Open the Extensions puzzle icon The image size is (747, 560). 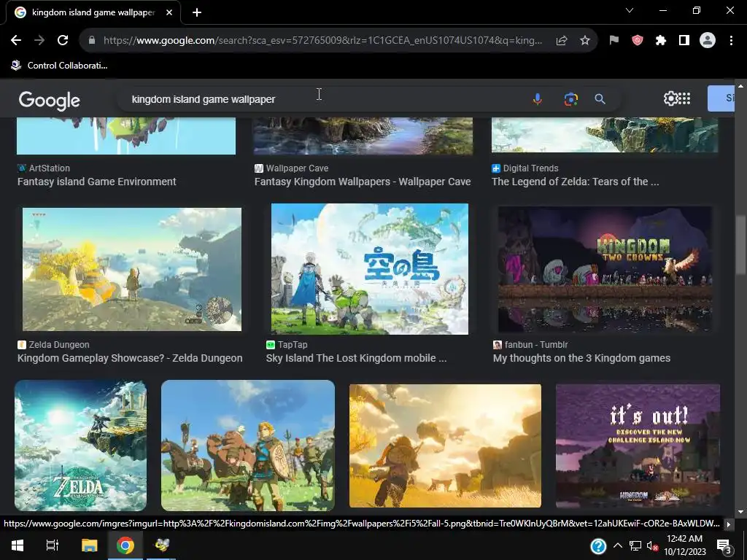661,41
